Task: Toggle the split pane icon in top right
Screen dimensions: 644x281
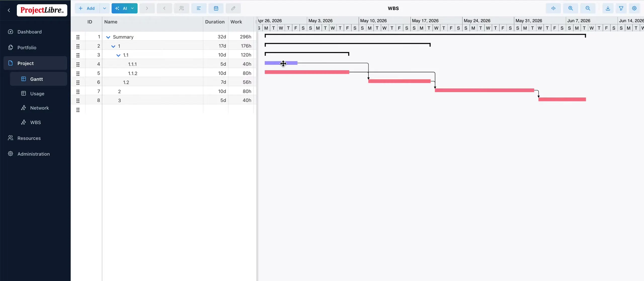Action: [553, 8]
